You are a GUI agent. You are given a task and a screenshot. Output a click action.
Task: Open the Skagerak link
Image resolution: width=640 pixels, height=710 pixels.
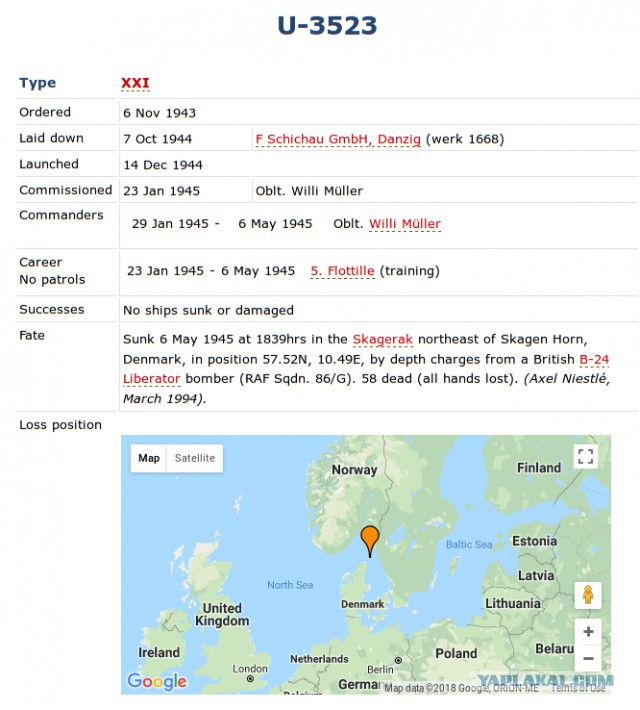click(382, 339)
